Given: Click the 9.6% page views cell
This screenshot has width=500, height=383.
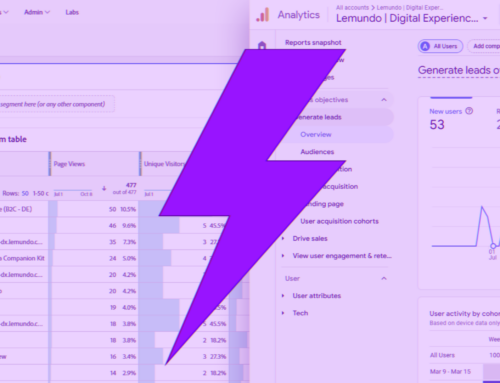Looking at the screenshot, I should pyautogui.click(x=129, y=226).
